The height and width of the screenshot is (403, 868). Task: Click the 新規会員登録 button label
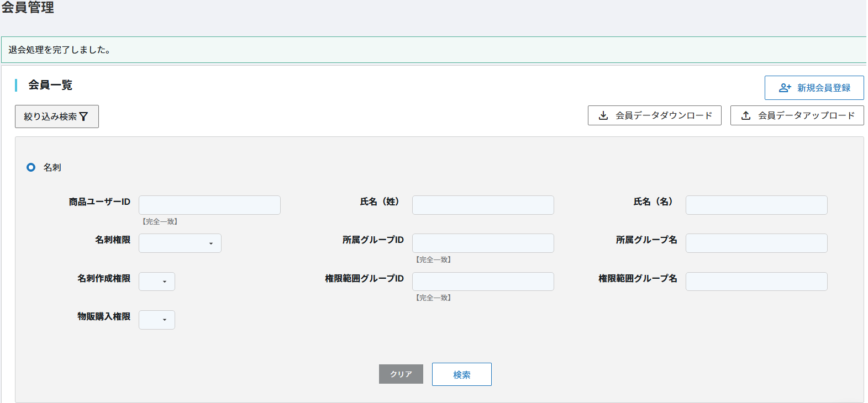[824, 88]
